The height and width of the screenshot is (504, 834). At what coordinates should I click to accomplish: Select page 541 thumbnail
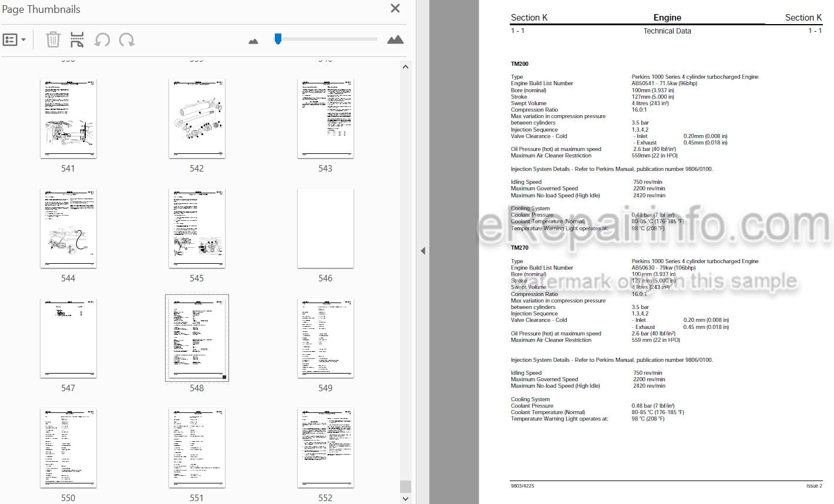tap(68, 119)
